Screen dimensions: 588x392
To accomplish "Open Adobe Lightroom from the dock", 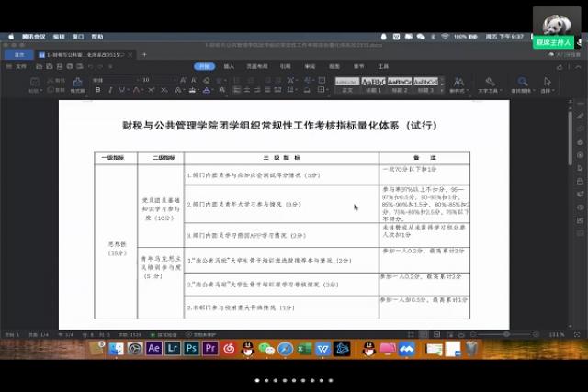I will click(x=173, y=349).
